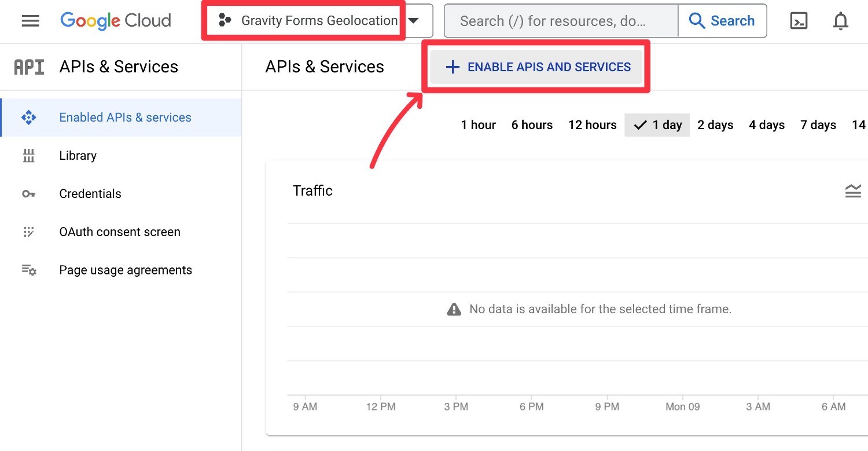Change time frame to 2 days
The height and width of the screenshot is (451, 868).
point(715,124)
